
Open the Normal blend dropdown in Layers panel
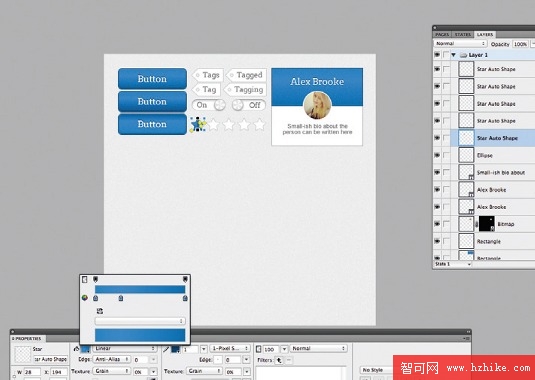click(460, 44)
